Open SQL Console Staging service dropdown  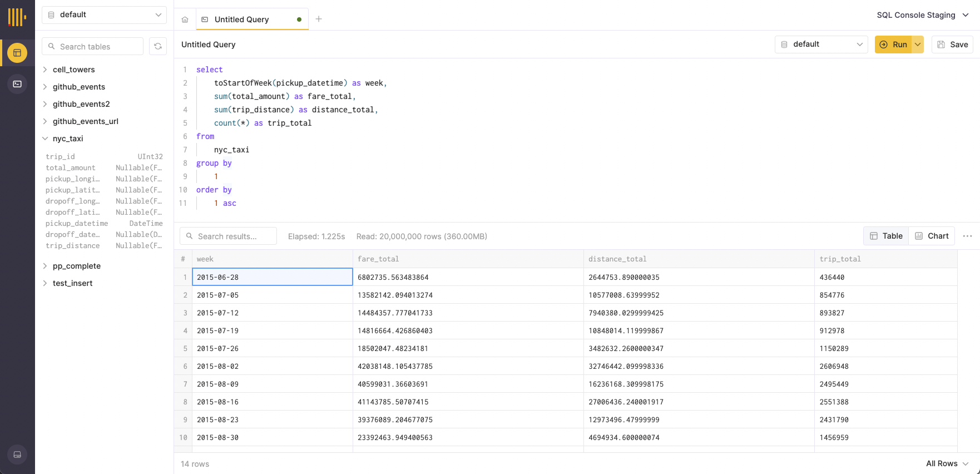tap(923, 15)
